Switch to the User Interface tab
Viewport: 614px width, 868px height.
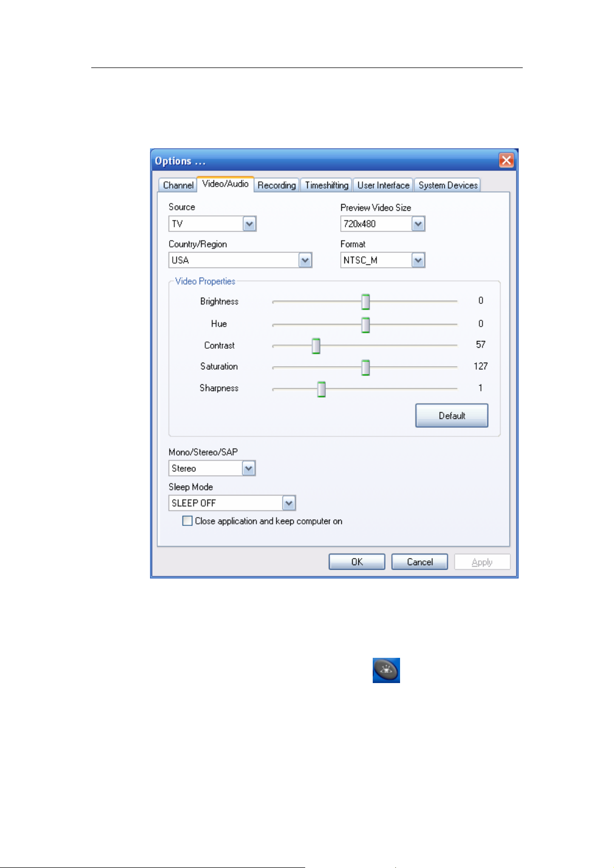pyautogui.click(x=383, y=185)
